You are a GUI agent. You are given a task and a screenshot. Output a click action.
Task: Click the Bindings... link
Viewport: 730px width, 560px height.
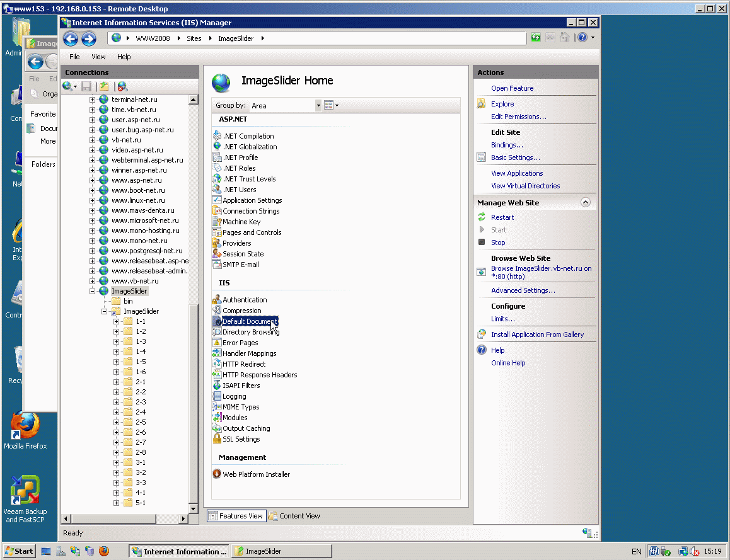507,145
